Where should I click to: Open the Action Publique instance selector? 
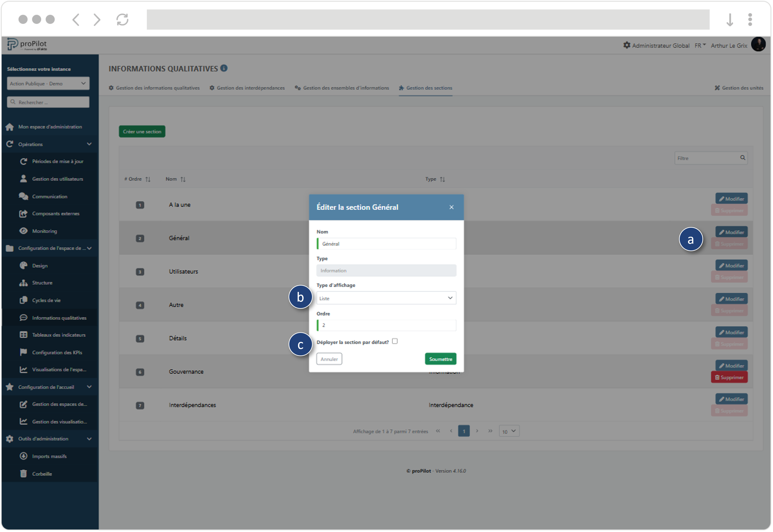48,83
